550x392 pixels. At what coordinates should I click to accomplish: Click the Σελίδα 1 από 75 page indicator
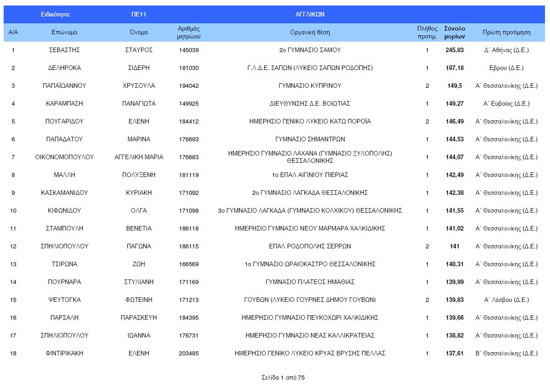(283, 377)
